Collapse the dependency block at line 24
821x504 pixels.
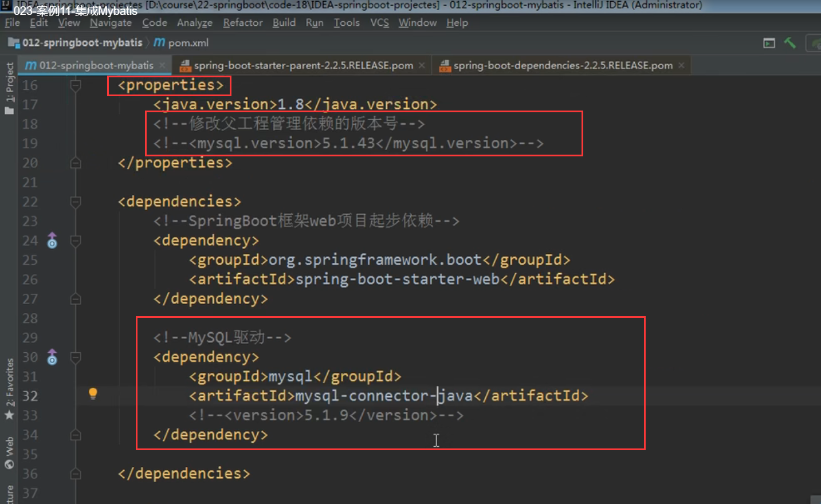tap(75, 241)
